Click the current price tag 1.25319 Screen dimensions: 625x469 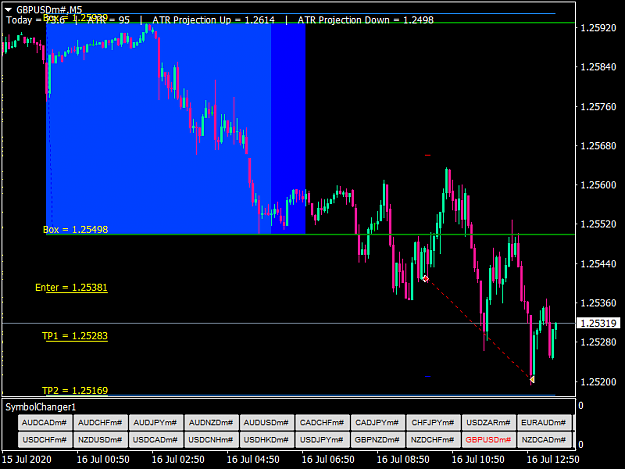[599, 323]
